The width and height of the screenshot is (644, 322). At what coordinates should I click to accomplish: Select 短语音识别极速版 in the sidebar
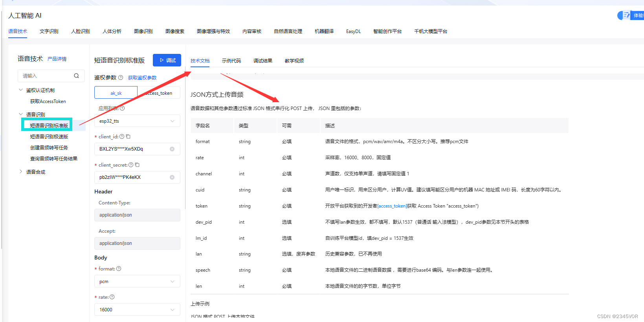click(x=49, y=136)
